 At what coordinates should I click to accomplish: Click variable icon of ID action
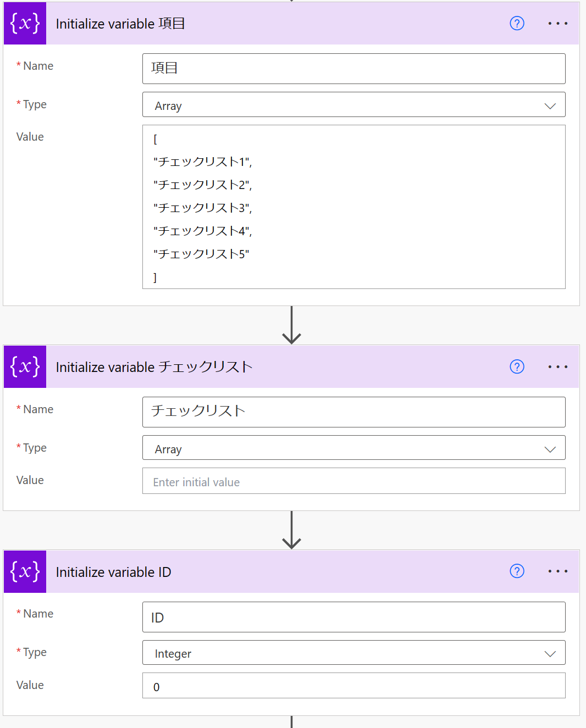coord(25,571)
